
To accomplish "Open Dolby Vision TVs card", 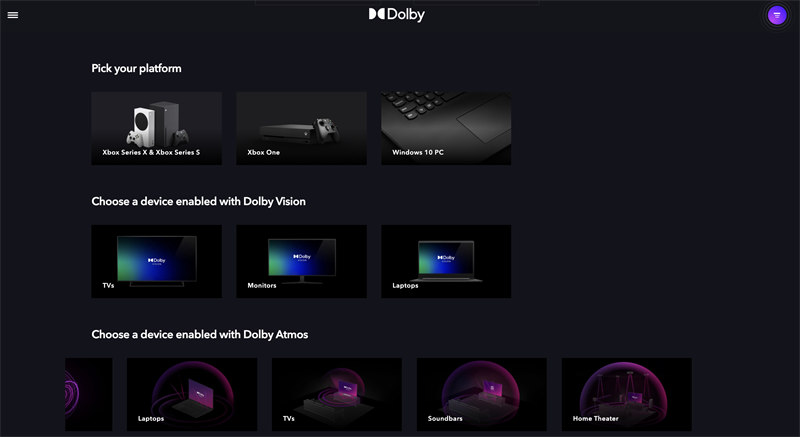I will coord(157,261).
